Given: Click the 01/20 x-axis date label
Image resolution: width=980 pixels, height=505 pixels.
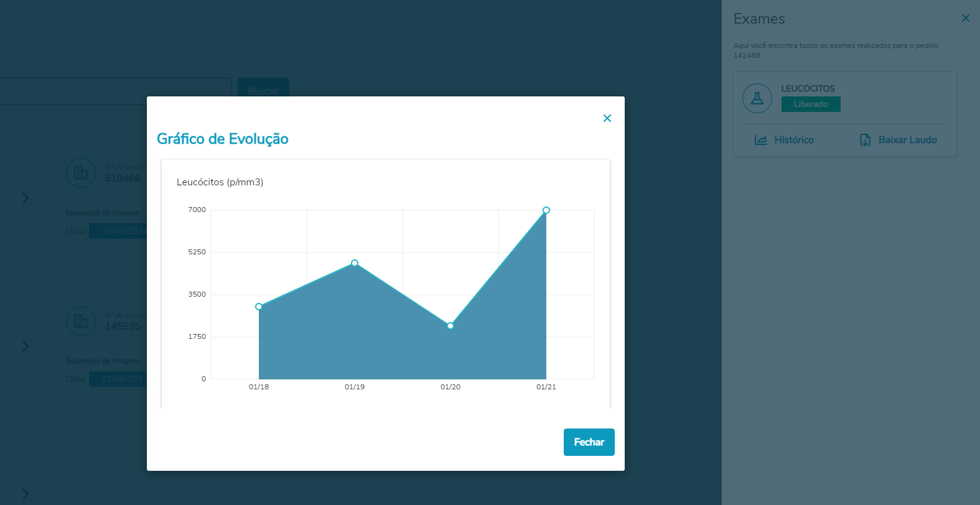Looking at the screenshot, I should (x=450, y=387).
